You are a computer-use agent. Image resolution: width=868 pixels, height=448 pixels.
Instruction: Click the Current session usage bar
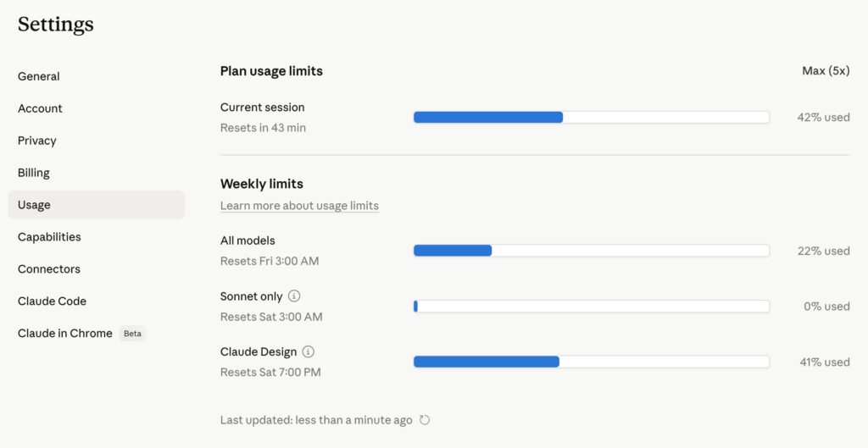coord(591,118)
